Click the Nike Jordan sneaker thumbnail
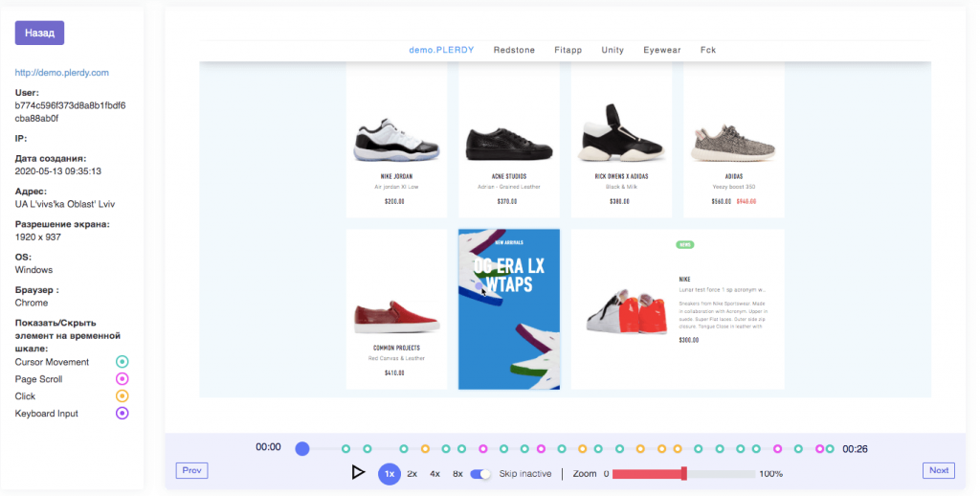This screenshot has width=980, height=496. tap(396, 140)
